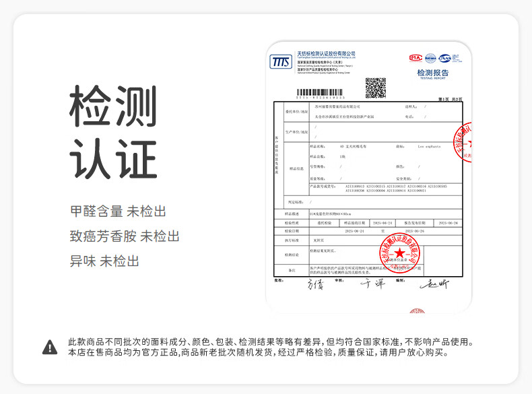Click the line 致癌芳香胺 未检出
The height and width of the screenshot is (394, 532).
point(125,236)
